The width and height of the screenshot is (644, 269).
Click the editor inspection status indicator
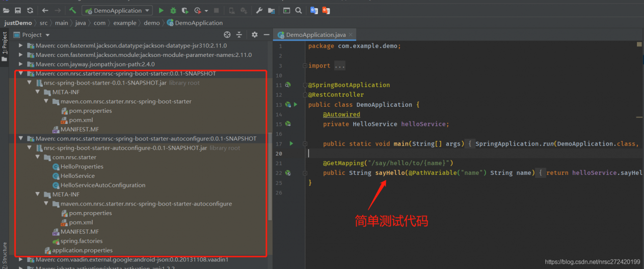[639, 44]
